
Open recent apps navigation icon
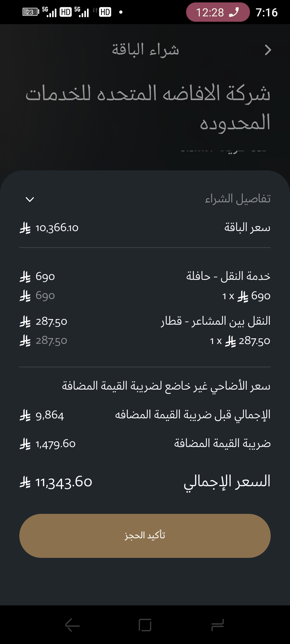pyautogui.click(x=218, y=625)
